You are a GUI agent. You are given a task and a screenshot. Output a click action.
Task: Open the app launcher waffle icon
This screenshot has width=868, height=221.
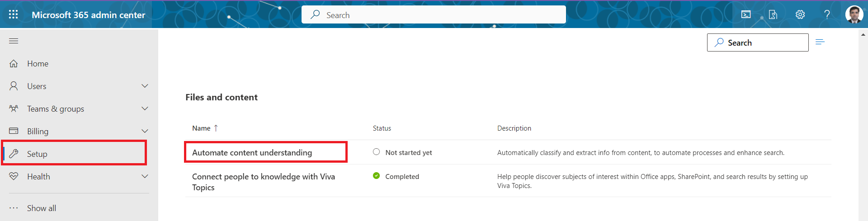point(14,14)
